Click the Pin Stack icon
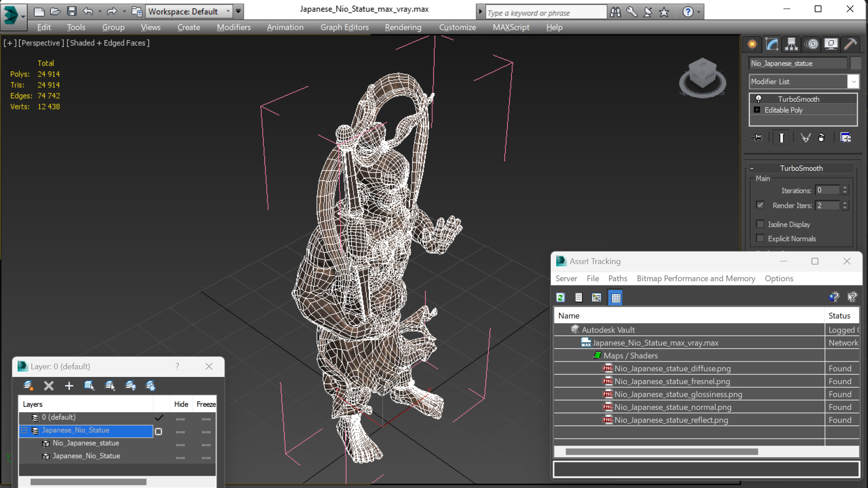 pos(757,138)
